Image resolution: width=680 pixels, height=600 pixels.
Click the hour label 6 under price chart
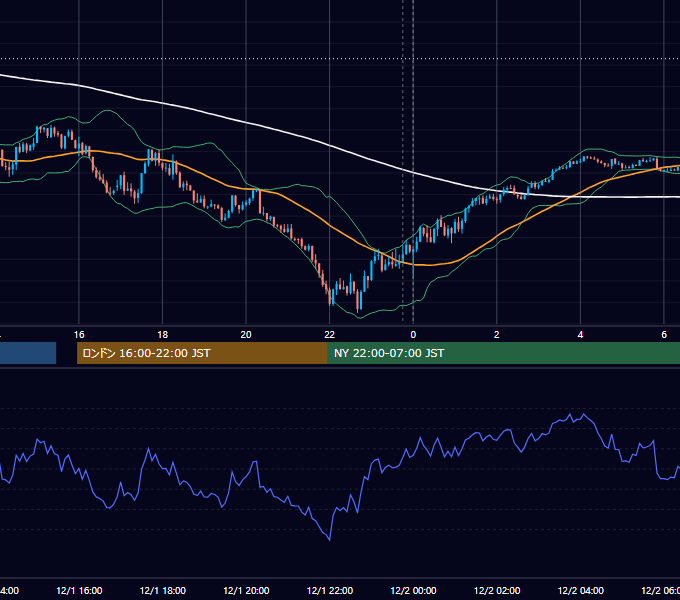click(x=664, y=335)
